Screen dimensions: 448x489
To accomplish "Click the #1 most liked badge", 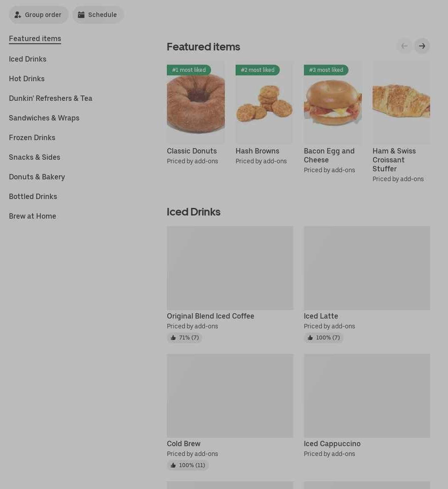I will click(189, 70).
